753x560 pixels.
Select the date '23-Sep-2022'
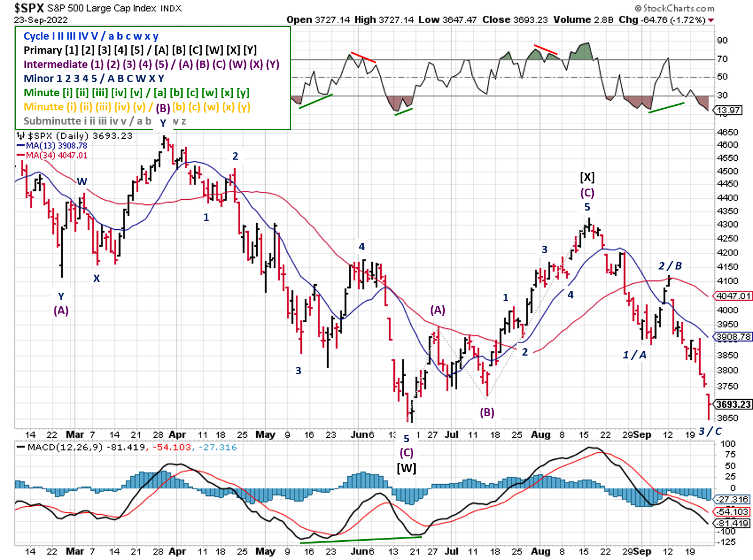pos(41,20)
